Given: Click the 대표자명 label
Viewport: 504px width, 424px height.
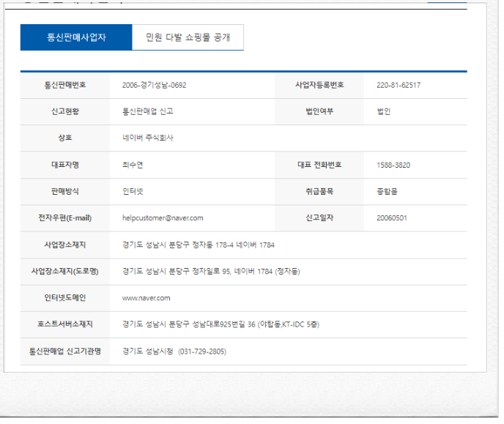Looking at the screenshot, I should (65, 165).
